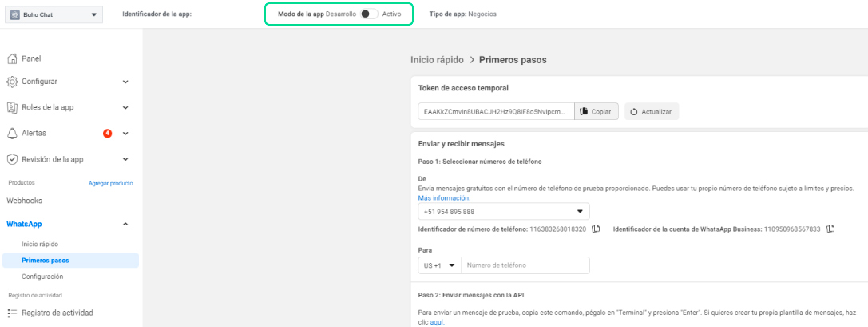Select Configuración under WhatsApp
Image resolution: width=868 pixels, height=327 pixels.
(x=42, y=277)
